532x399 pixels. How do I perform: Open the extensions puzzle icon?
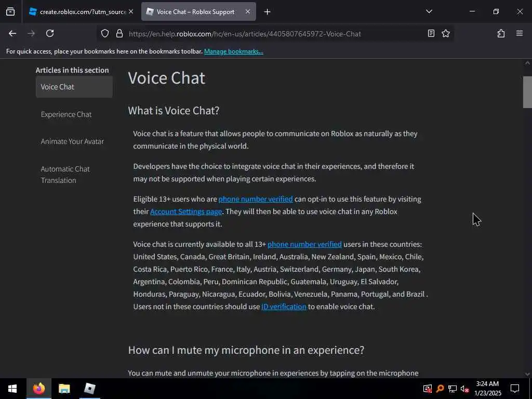click(x=501, y=33)
